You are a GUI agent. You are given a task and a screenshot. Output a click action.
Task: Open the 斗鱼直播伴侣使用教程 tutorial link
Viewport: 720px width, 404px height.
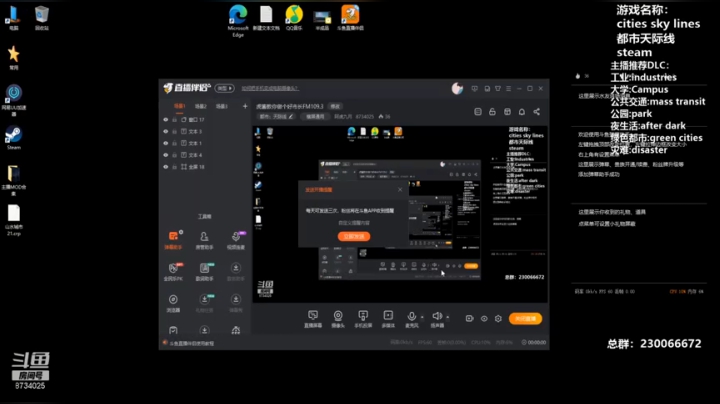[191, 343]
